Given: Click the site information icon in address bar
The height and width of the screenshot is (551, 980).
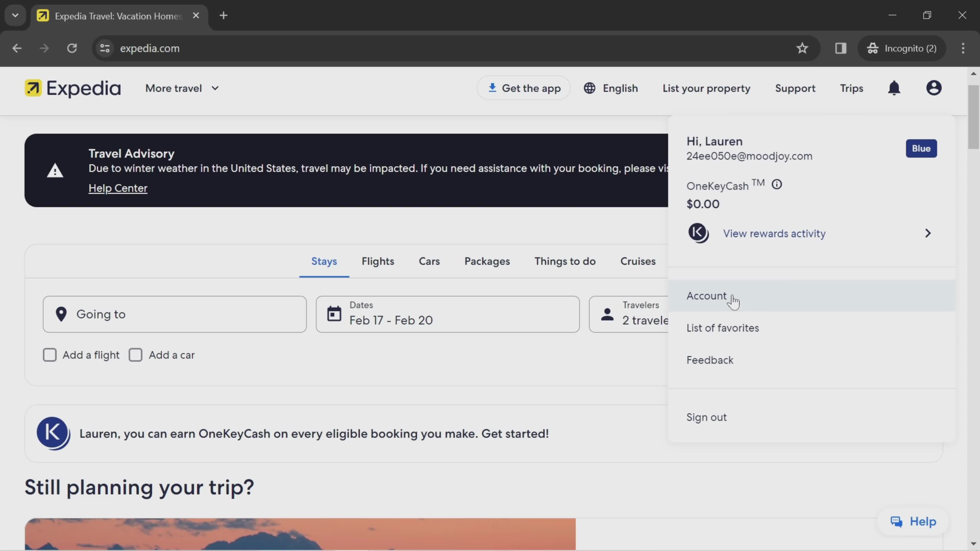Looking at the screenshot, I should pos(105,48).
